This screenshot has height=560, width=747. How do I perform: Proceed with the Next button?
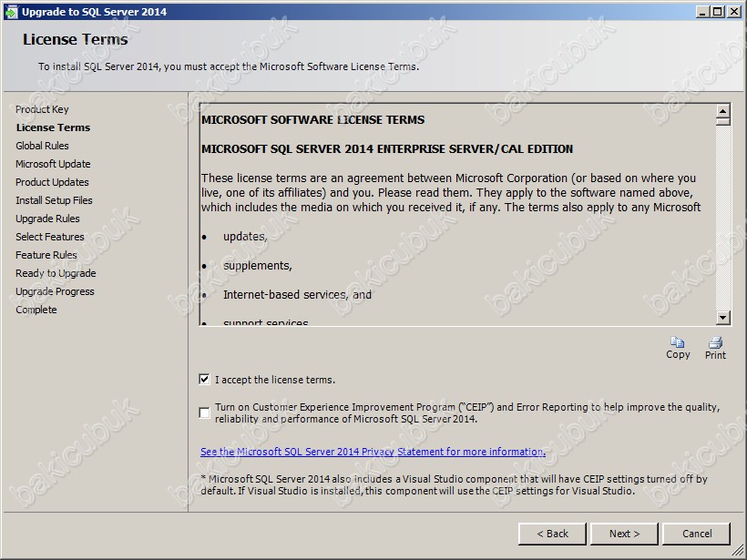pos(624,534)
